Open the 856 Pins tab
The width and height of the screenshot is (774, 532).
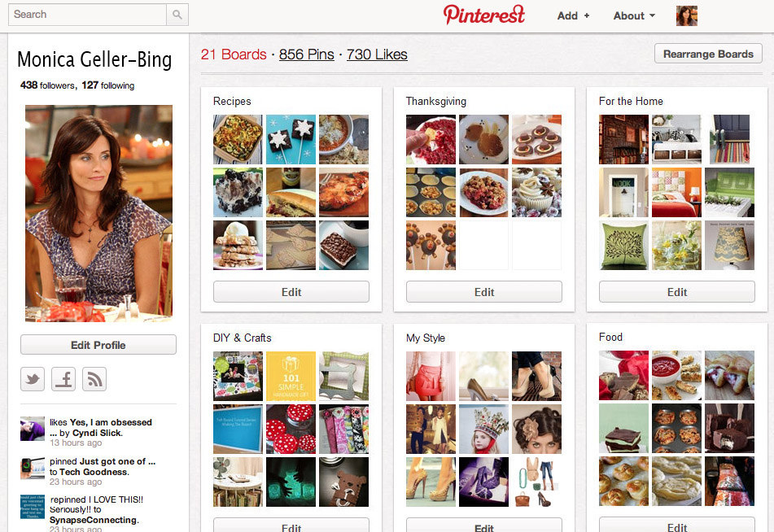pyautogui.click(x=307, y=55)
